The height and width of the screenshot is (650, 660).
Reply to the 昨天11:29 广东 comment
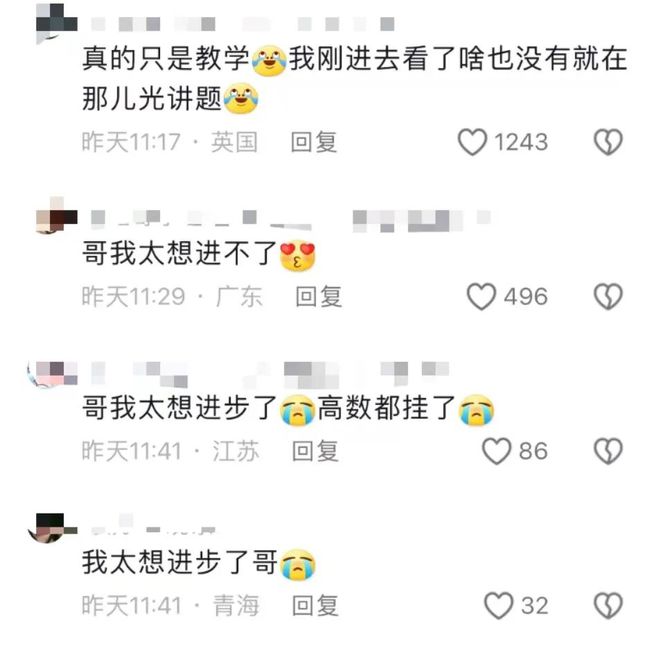tap(319, 296)
